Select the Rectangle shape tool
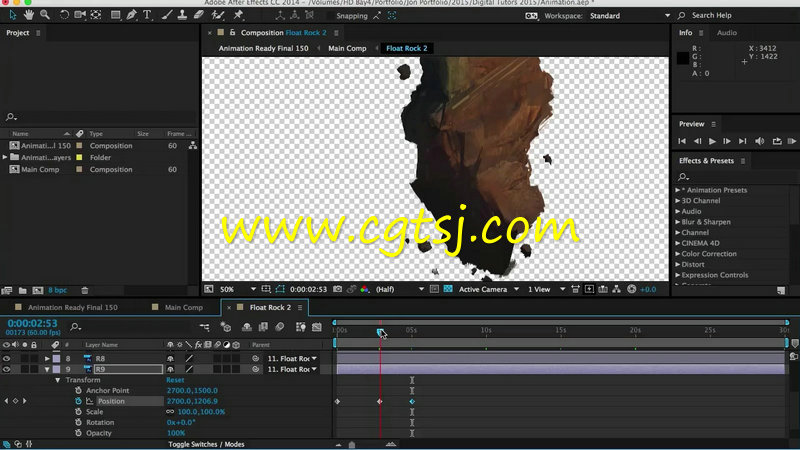This screenshot has width=800, height=450. coord(116,15)
